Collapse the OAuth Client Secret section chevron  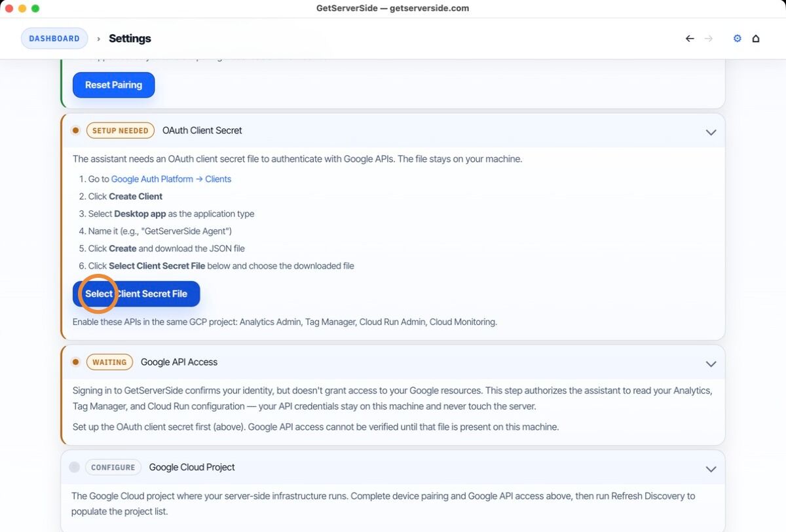point(711,132)
